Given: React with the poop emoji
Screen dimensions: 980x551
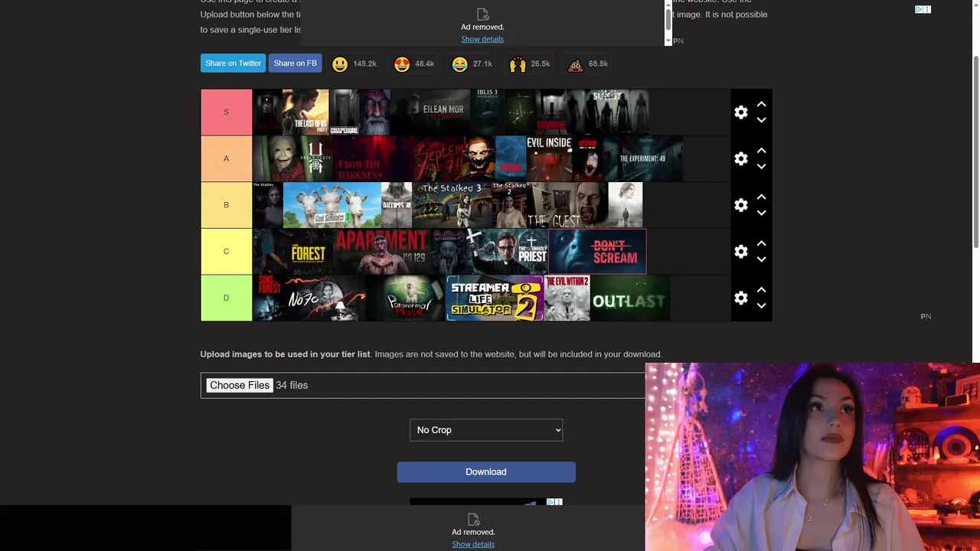Looking at the screenshot, I should pyautogui.click(x=575, y=64).
